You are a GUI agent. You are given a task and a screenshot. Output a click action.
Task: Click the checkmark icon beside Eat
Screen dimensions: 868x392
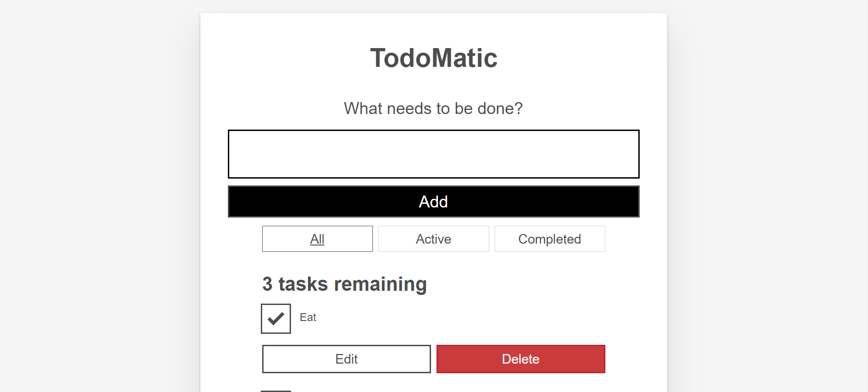pos(276,318)
